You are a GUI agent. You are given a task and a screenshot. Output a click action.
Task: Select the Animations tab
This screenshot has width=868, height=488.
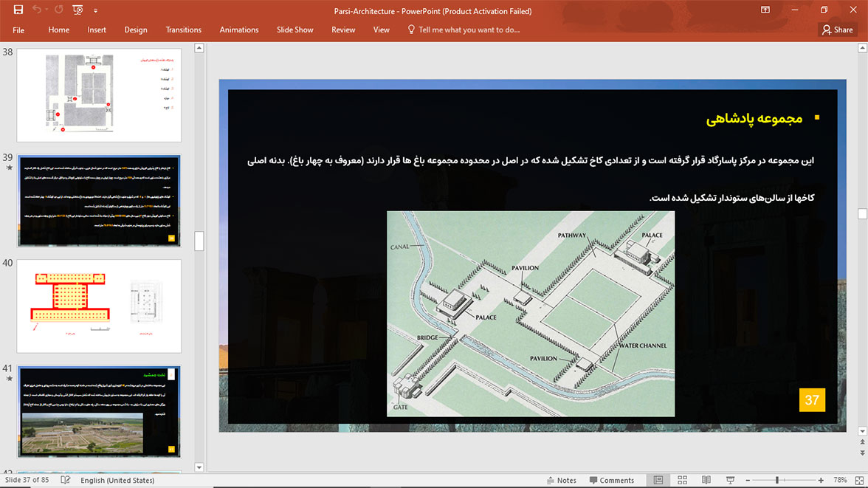click(x=239, y=30)
